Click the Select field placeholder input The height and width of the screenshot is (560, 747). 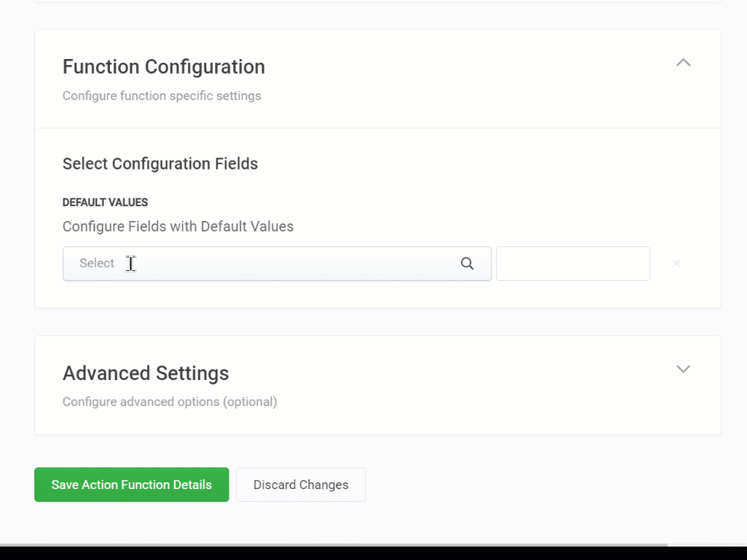coord(224,264)
